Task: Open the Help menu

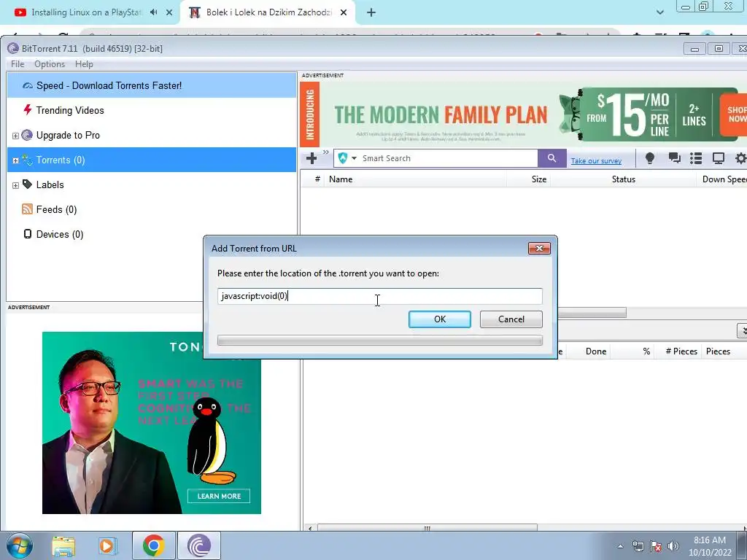Action: pos(84,64)
